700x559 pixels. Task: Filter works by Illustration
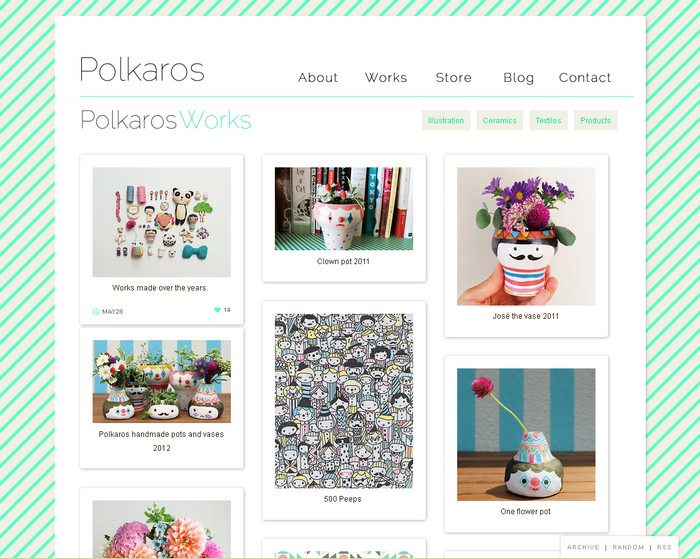point(446,121)
